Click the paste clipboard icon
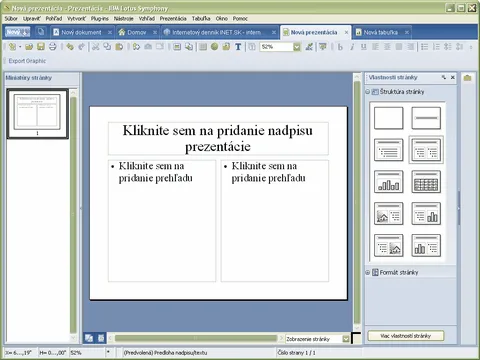Image resolution: width=480 pixels, height=360 pixels. [119, 47]
